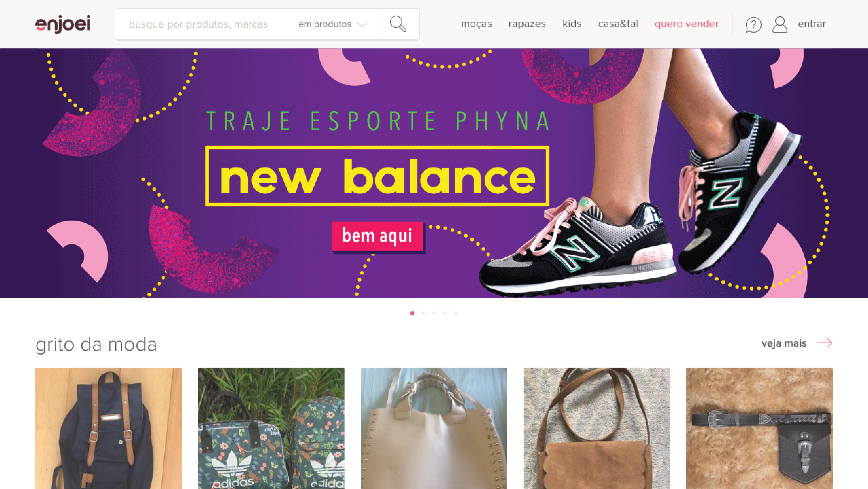Switch to the second carousel slide dot
This screenshot has width=868, height=489.
point(423,313)
